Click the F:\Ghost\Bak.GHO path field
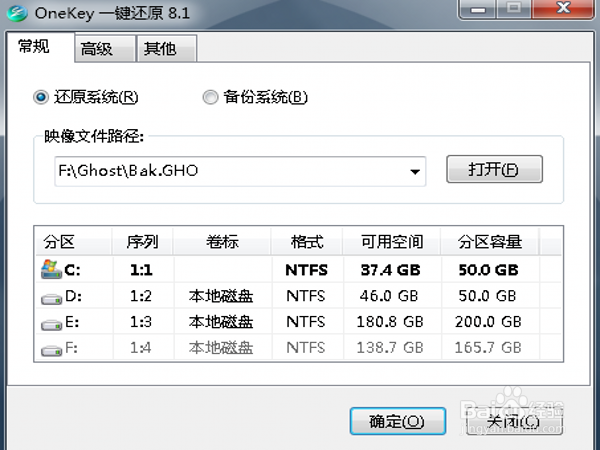This screenshot has width=600, height=450. tap(240, 171)
